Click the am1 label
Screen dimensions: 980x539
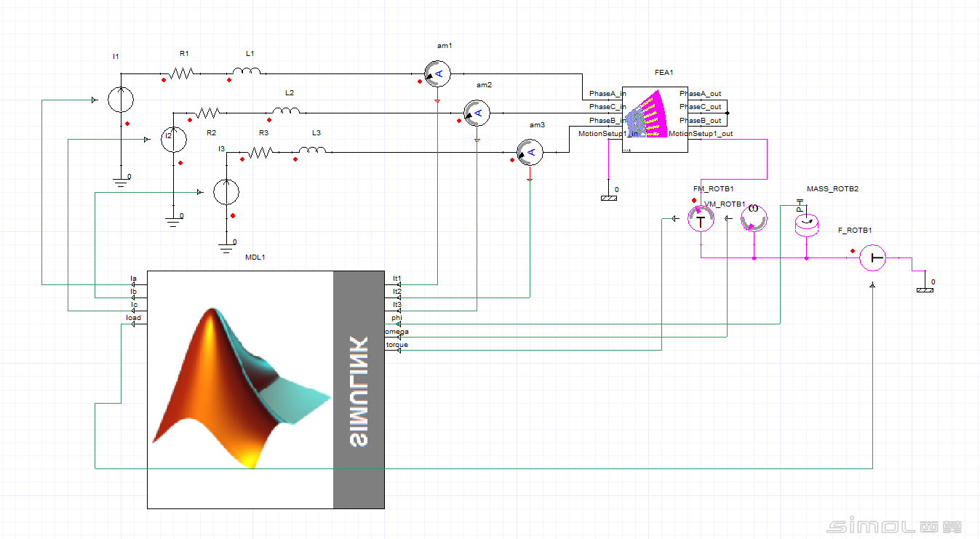point(445,45)
